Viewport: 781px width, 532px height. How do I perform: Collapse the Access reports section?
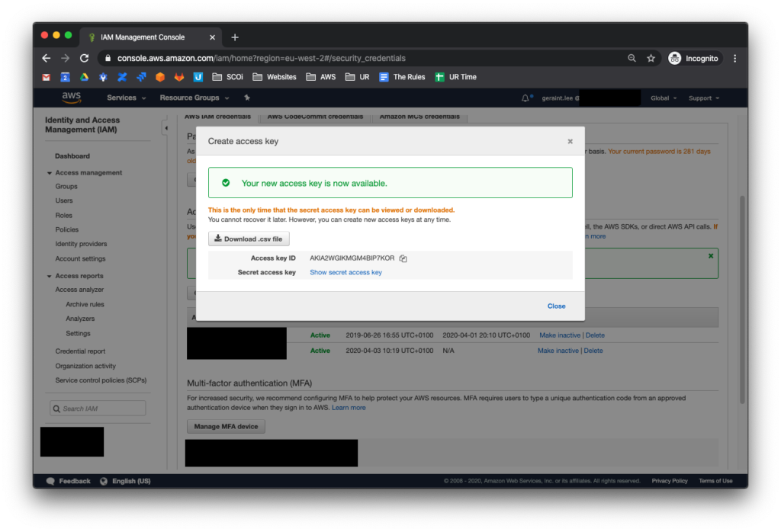pos(50,276)
